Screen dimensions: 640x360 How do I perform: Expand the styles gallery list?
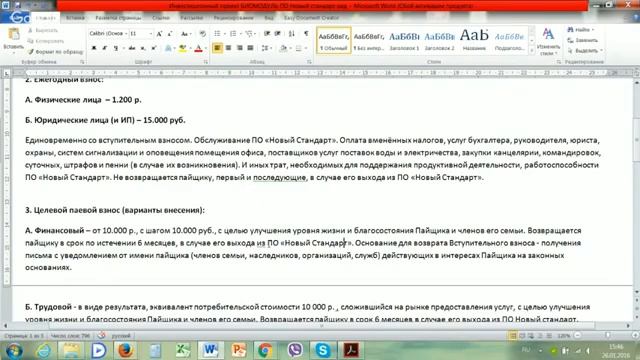(531, 51)
